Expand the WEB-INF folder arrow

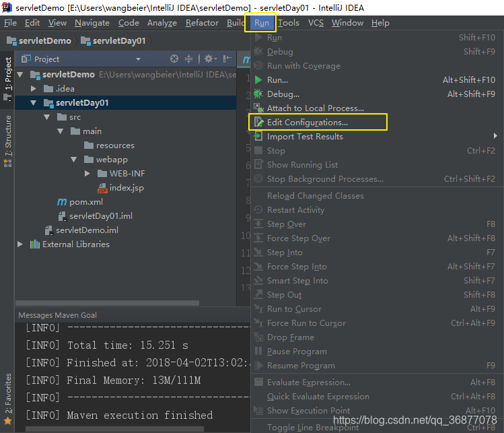[x=87, y=174]
